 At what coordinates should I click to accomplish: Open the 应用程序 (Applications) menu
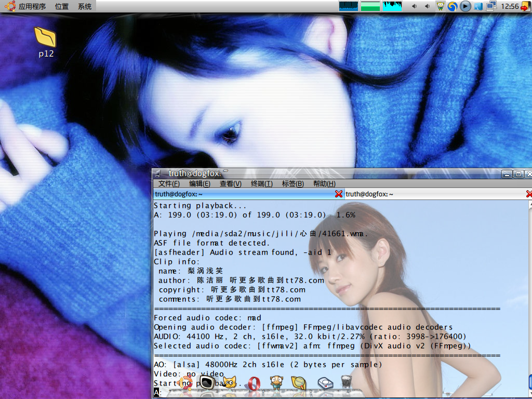(x=32, y=6)
